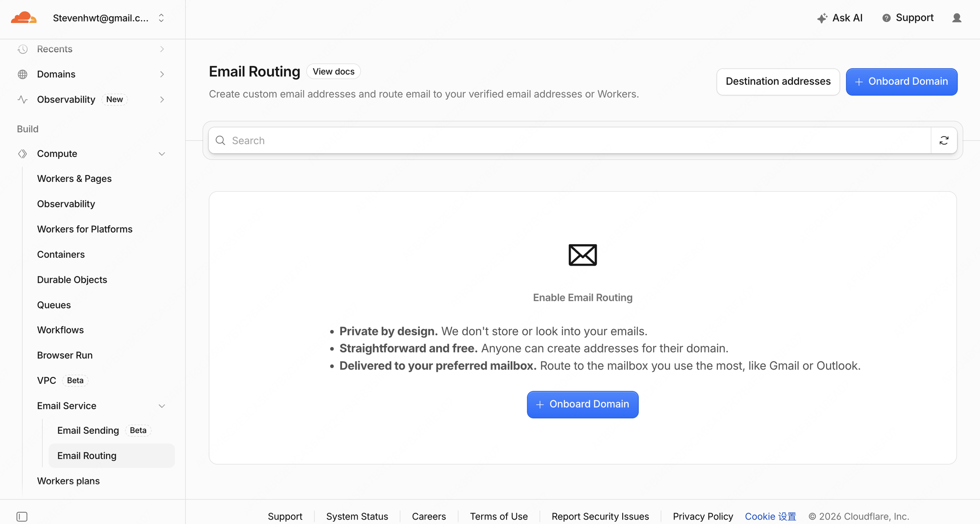Open Privacy Policy link

tap(703, 517)
